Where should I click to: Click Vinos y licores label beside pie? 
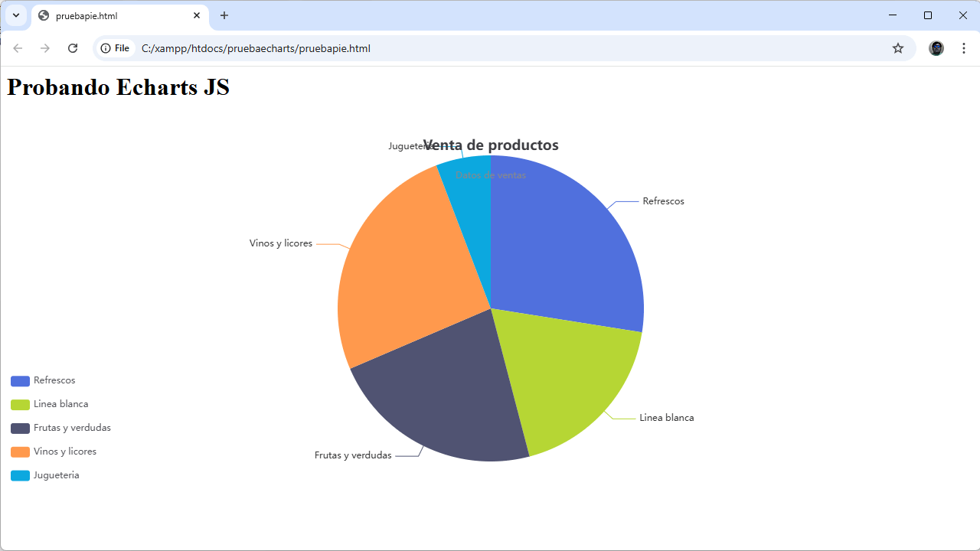coord(281,243)
